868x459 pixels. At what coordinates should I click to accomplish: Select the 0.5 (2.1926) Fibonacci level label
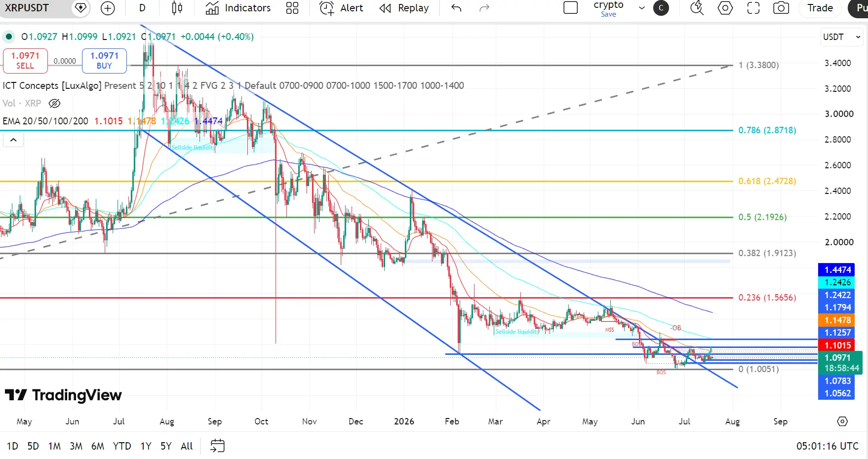(x=762, y=217)
